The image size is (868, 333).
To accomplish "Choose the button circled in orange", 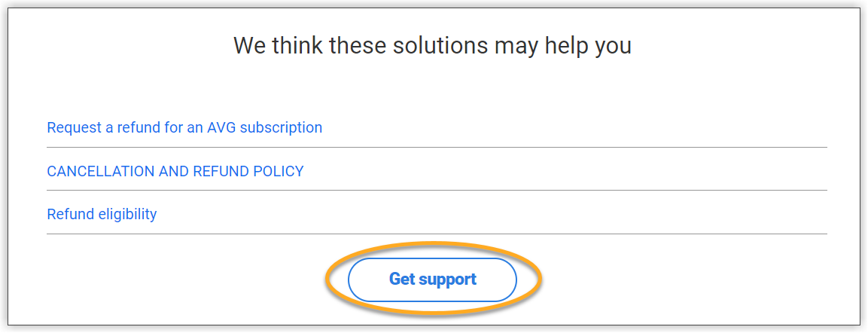I will 432,280.
